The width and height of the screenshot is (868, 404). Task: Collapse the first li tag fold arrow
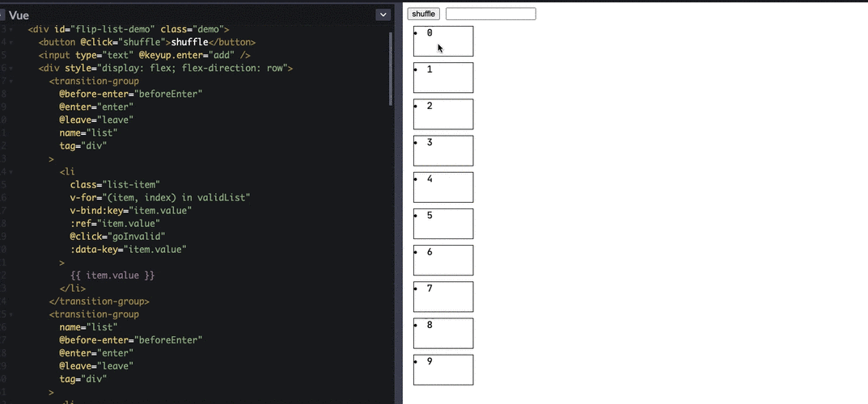11,172
